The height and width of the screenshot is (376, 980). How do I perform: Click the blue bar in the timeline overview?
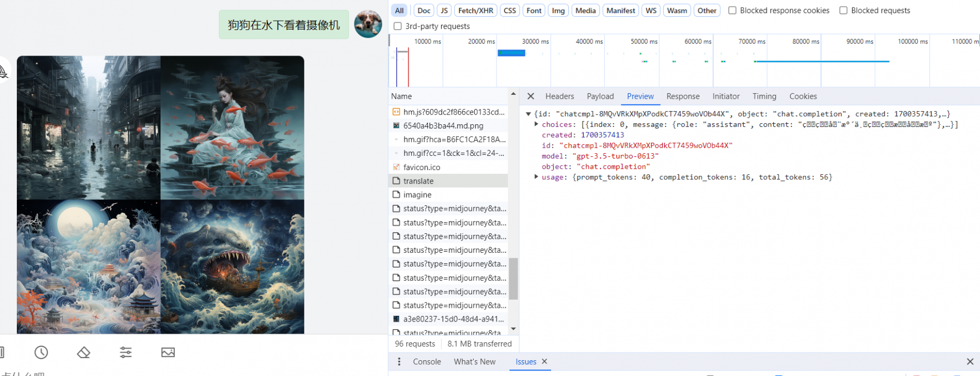pyautogui.click(x=511, y=53)
